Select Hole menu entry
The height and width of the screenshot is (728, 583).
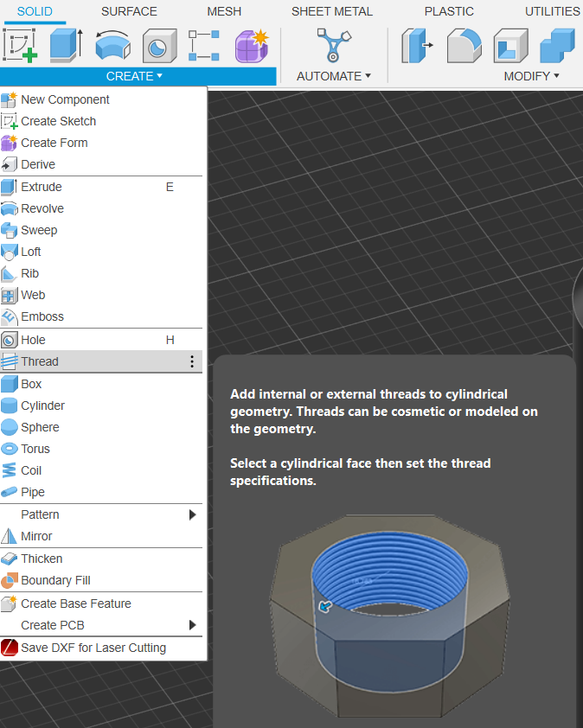101,340
